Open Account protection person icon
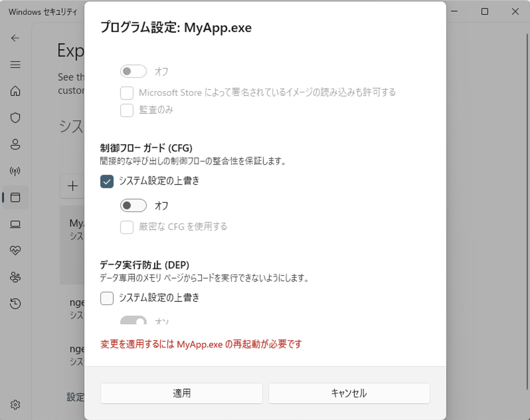The height and width of the screenshot is (420, 530). tap(15, 144)
